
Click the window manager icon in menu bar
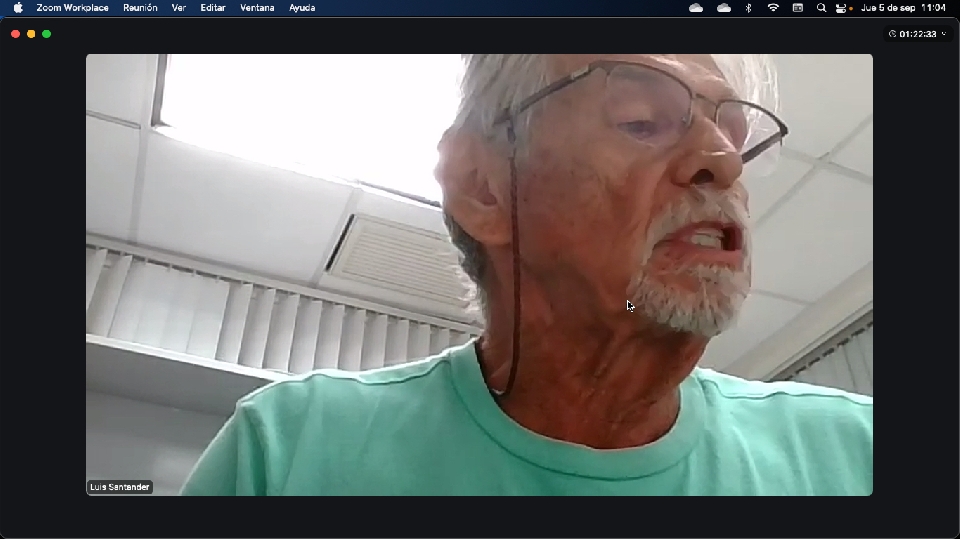pos(798,8)
